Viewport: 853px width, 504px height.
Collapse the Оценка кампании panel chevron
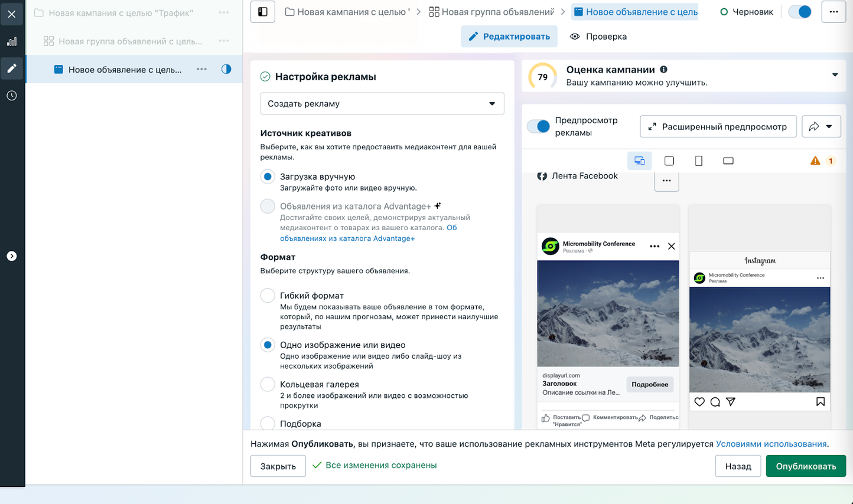835,75
